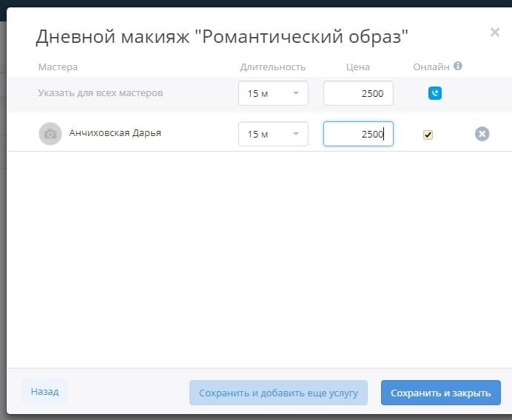Click the blue phone icon in all-masters row

tap(435, 93)
